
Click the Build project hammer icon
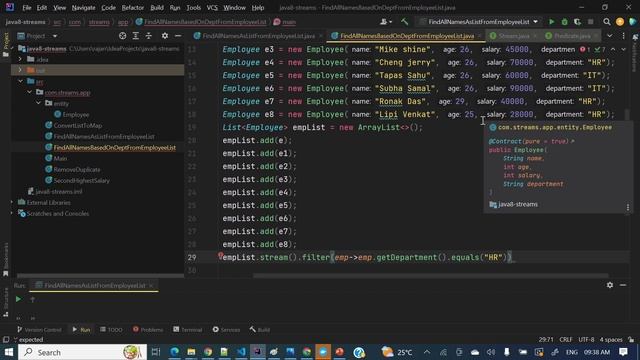404,22
